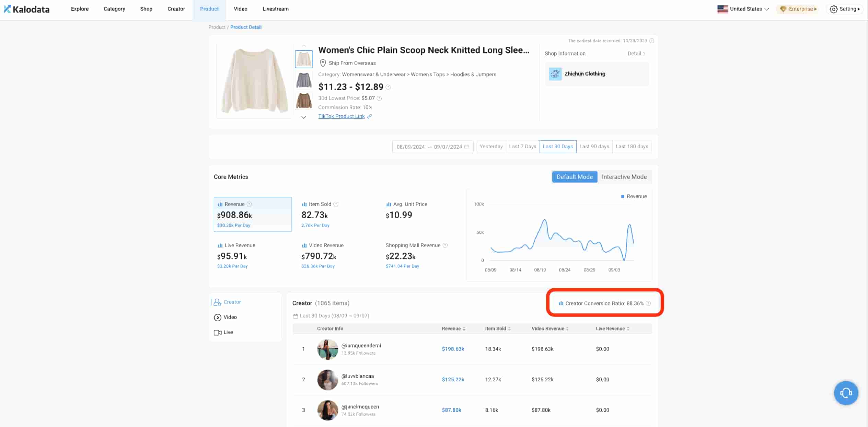The image size is (868, 427).
Task: Click the customer support headset icon
Action: point(845,393)
